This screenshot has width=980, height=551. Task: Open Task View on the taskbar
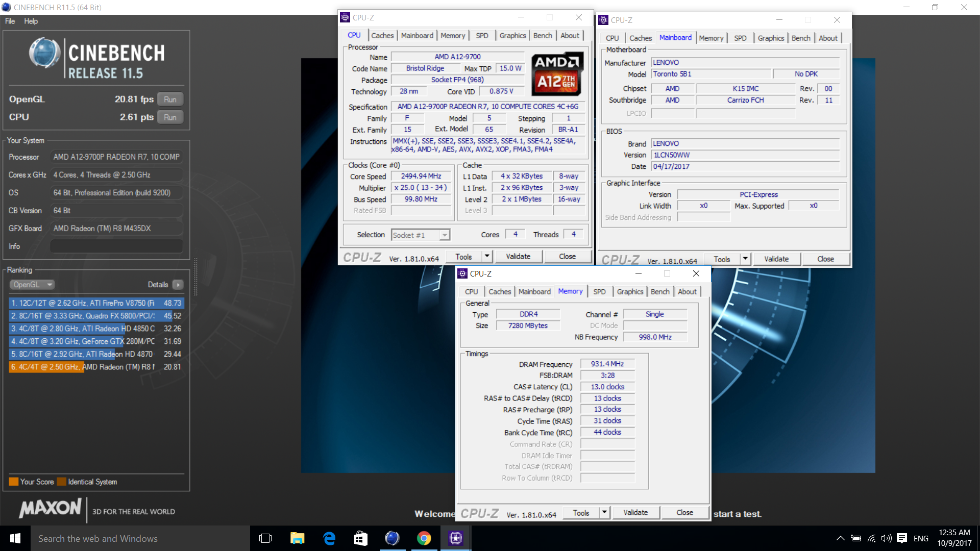(265, 538)
